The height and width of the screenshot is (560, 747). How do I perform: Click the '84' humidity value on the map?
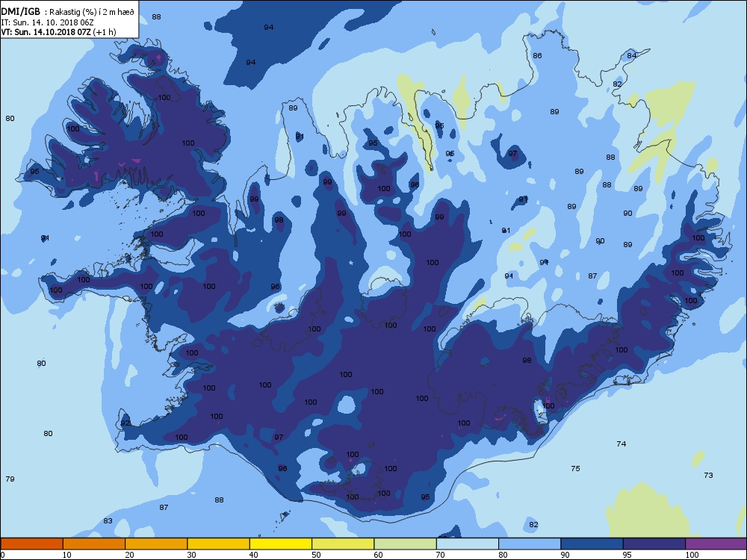coord(632,56)
